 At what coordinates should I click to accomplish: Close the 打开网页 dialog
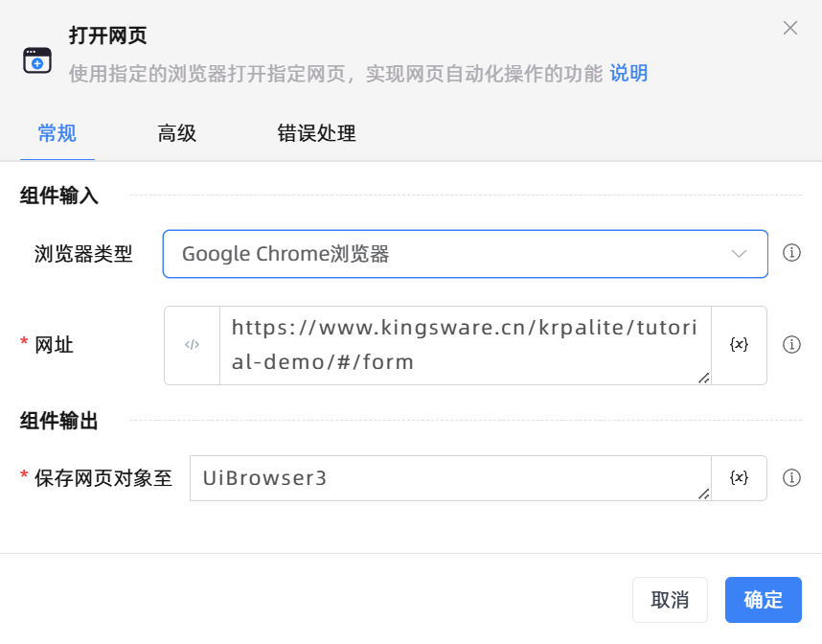tap(790, 28)
